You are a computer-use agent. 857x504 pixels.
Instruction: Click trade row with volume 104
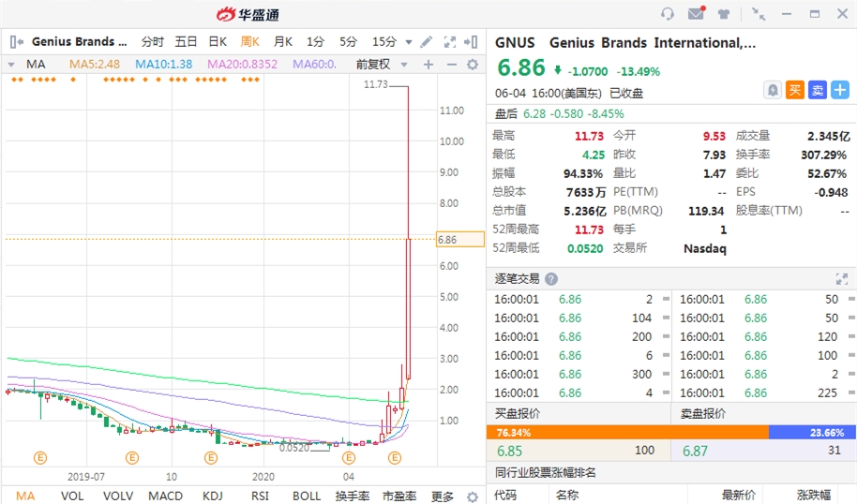click(581, 318)
